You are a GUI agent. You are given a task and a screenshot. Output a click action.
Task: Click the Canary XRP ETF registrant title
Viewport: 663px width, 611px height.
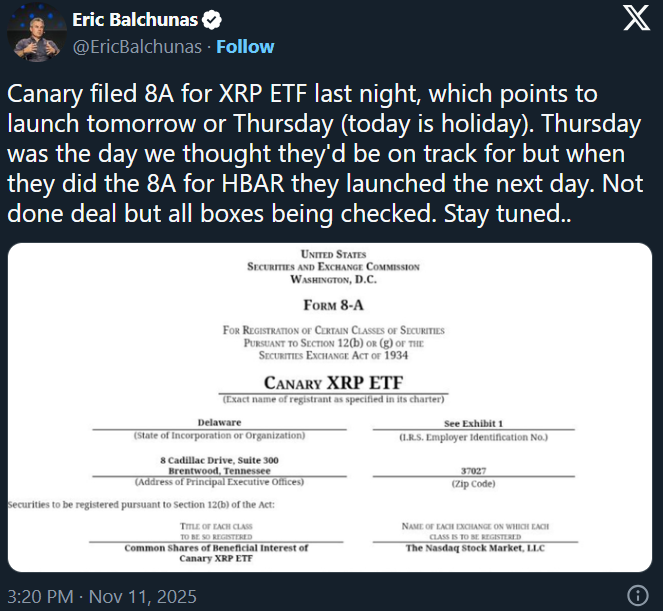333,383
